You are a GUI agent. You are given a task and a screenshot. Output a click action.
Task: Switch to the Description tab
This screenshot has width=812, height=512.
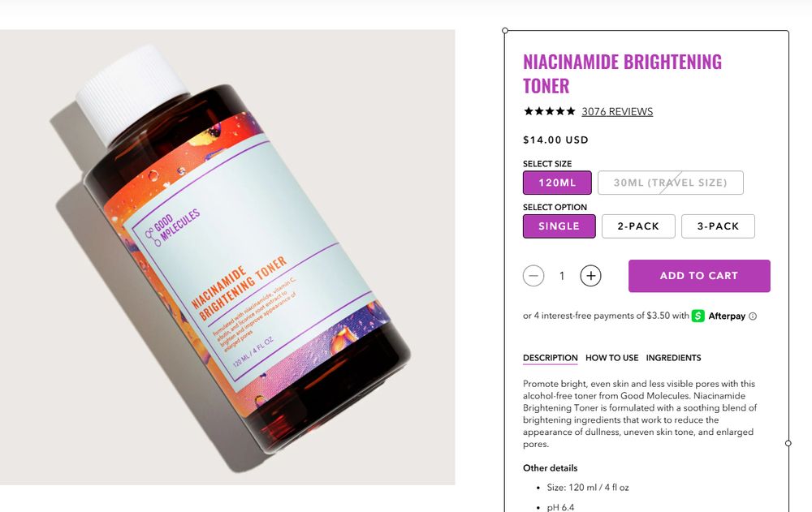point(550,358)
